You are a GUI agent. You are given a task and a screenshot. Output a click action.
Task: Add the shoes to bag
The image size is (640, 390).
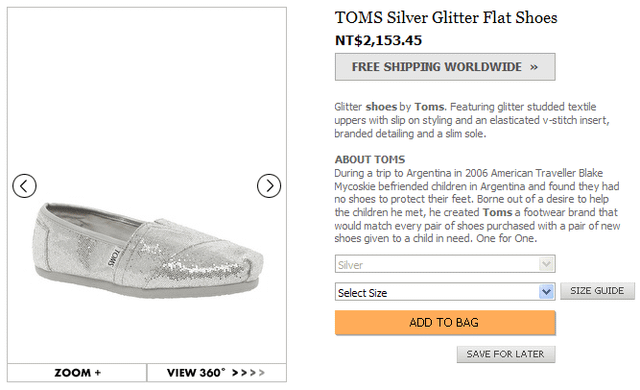(445, 323)
